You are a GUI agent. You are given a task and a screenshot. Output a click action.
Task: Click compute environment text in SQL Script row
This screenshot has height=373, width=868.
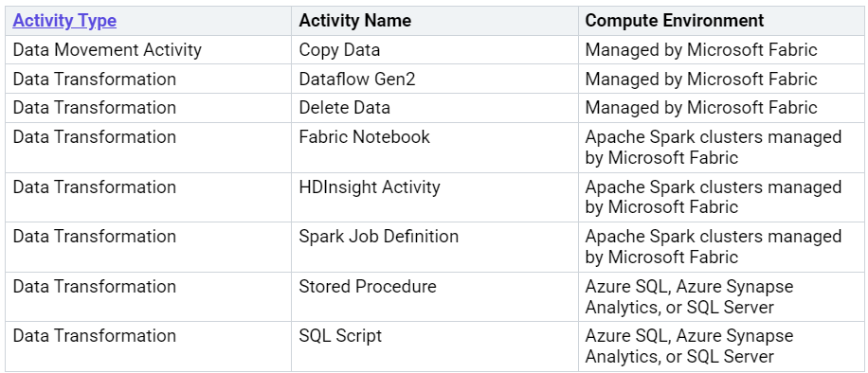pos(689,346)
